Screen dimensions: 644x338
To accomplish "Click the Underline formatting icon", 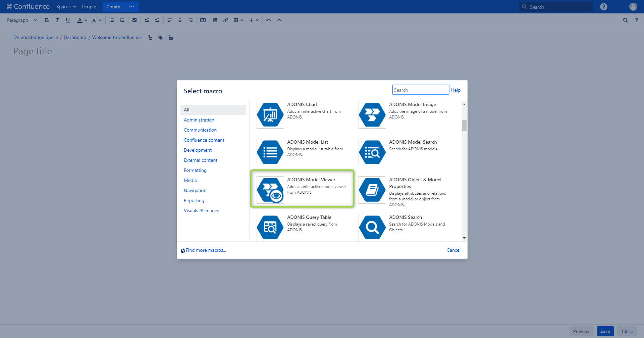I will pyautogui.click(x=68, y=20).
